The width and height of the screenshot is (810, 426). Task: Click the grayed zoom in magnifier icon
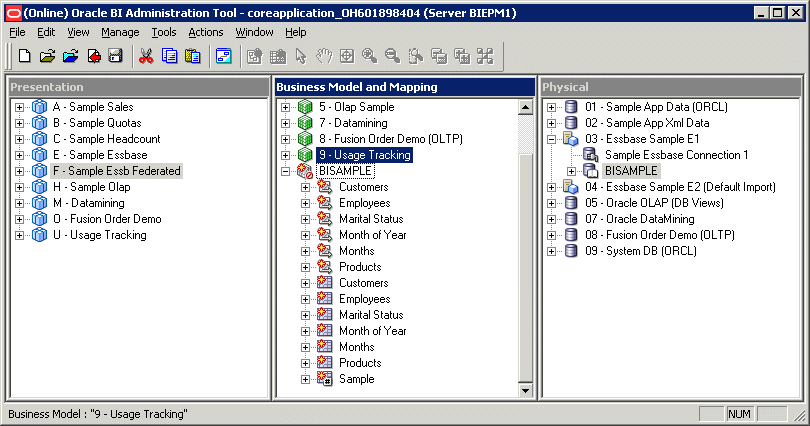coord(369,56)
